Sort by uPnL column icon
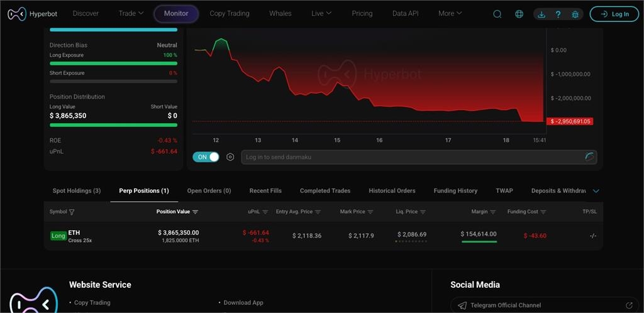The width and height of the screenshot is (644, 313). pos(265,212)
